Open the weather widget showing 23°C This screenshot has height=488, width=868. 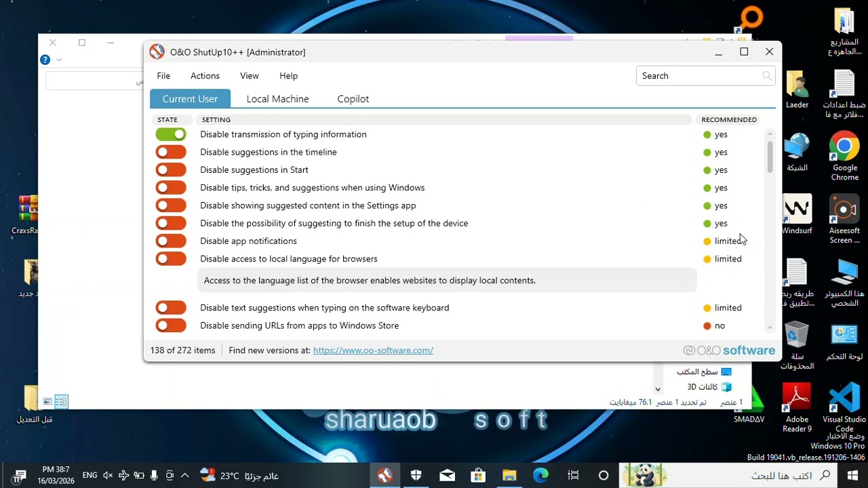239,475
